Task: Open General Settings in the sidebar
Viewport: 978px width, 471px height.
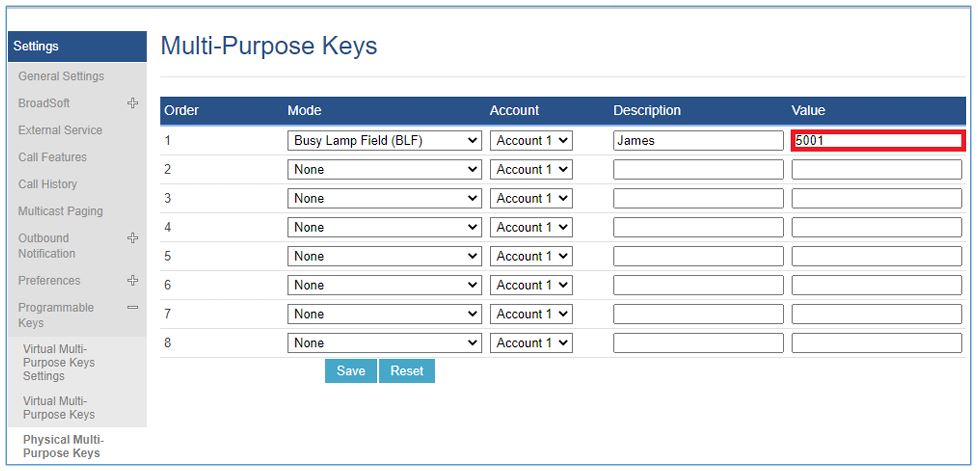Action: (61, 76)
